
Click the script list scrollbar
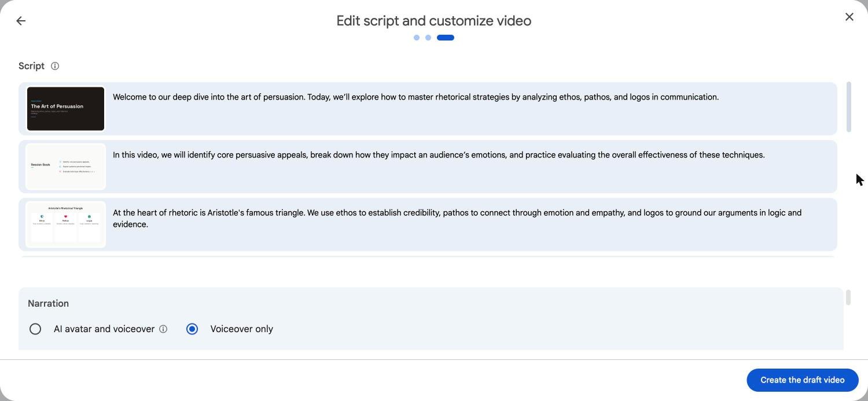[x=848, y=107]
